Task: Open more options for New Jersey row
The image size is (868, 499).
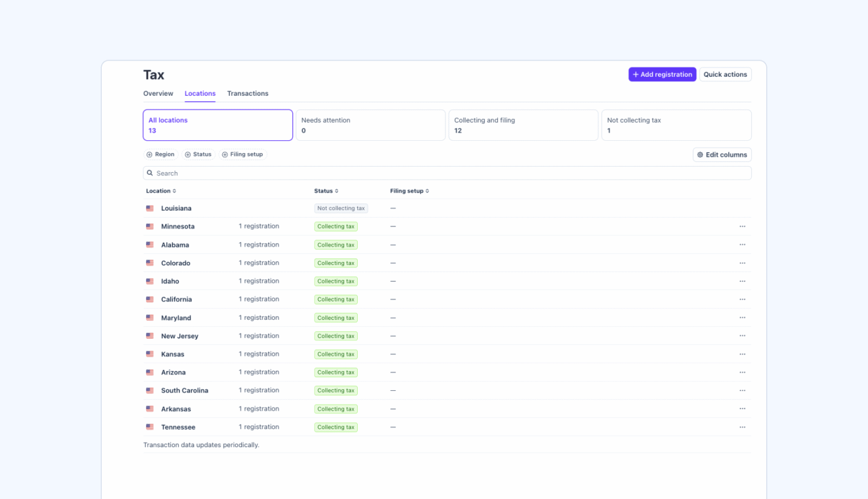Action: click(742, 336)
